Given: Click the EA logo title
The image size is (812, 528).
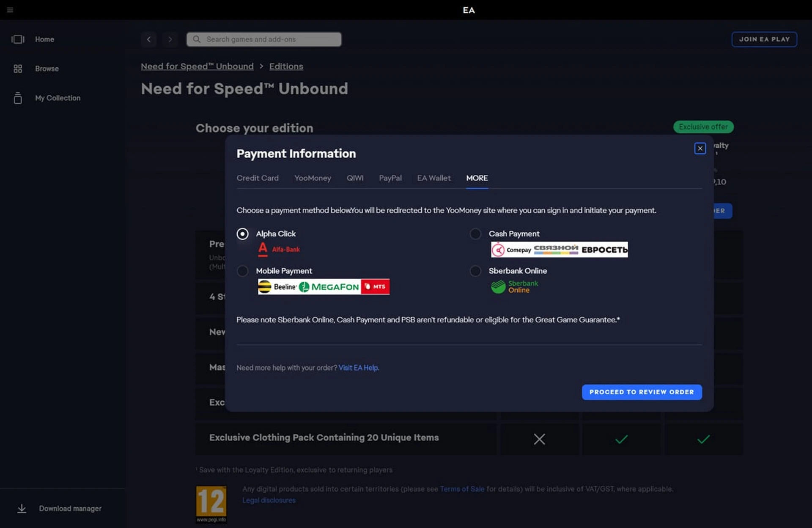Looking at the screenshot, I should [x=469, y=10].
